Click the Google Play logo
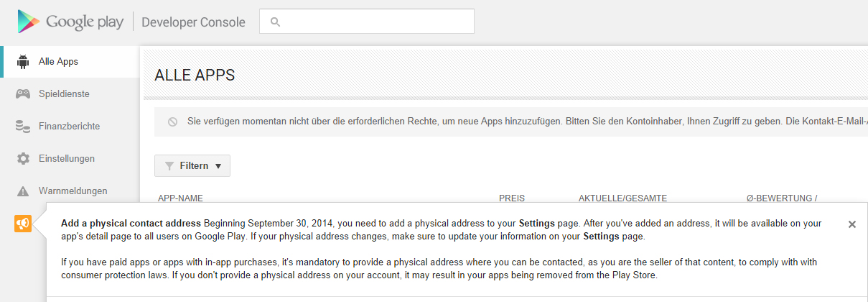868x302 pixels. (70, 22)
